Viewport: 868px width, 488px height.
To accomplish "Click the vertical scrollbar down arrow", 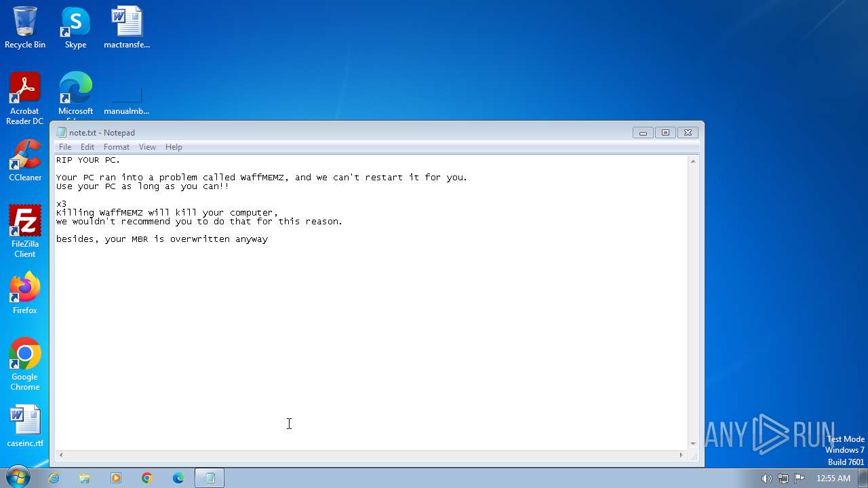I will 693,444.
